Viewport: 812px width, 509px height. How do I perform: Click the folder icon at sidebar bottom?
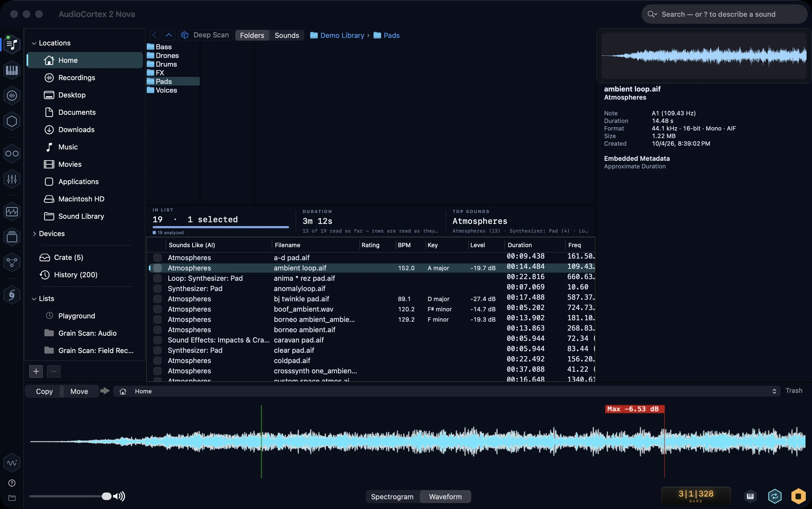(12, 498)
